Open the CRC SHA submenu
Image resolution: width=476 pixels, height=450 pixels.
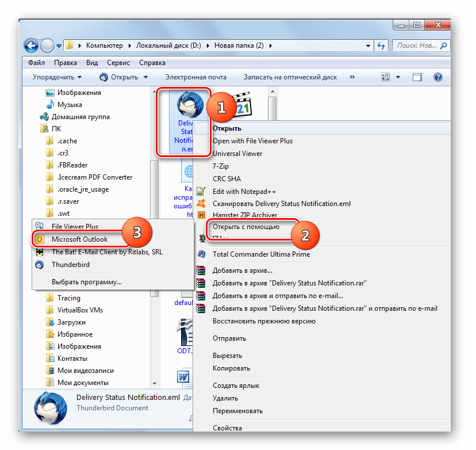point(227,179)
